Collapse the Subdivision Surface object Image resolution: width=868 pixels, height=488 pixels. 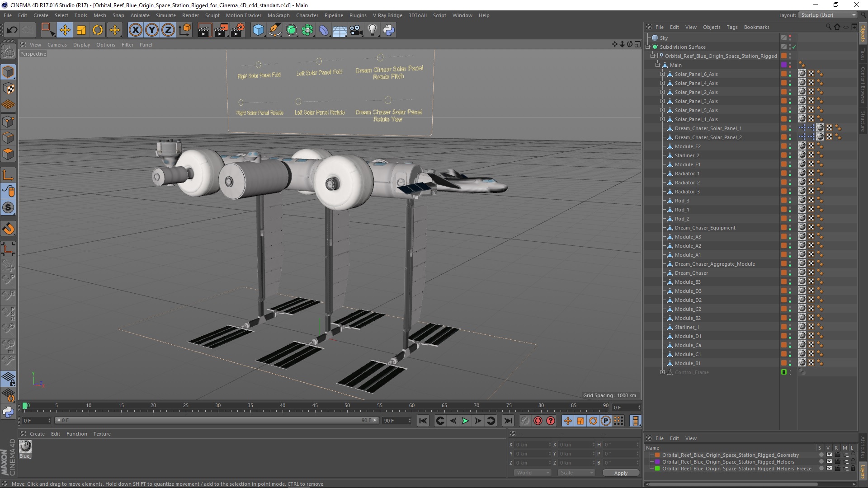(648, 47)
